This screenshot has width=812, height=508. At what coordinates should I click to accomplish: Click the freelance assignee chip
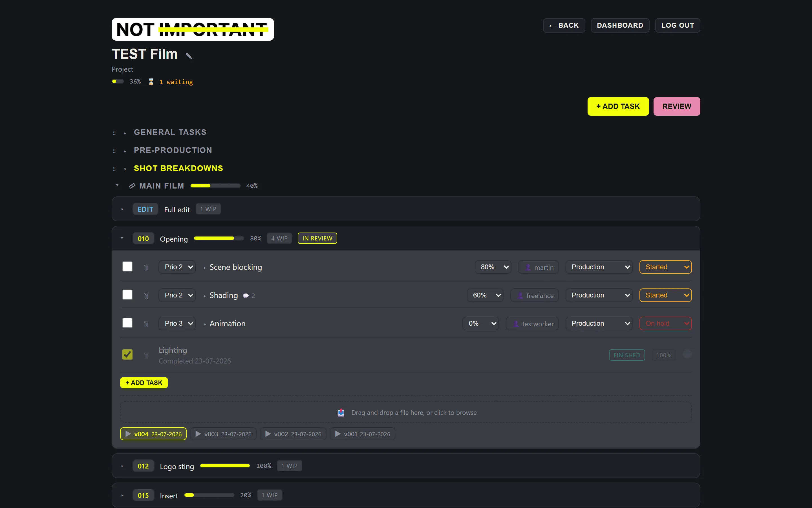point(534,295)
